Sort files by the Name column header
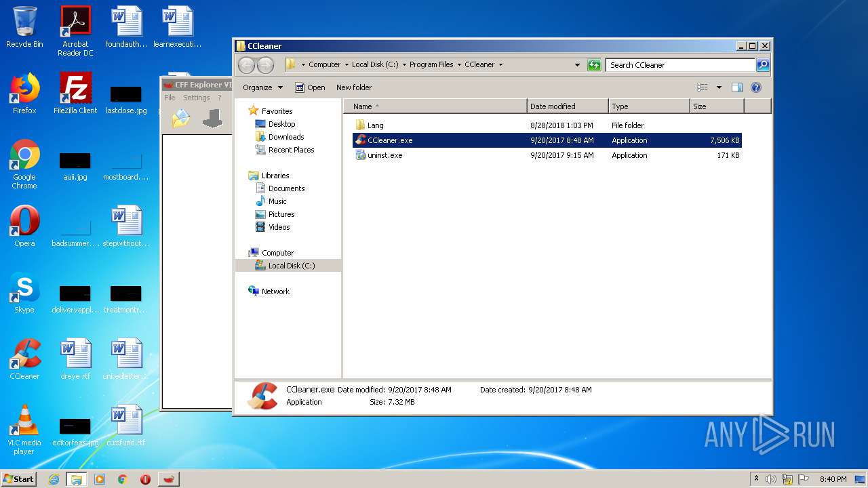The height and width of the screenshot is (488, 868). click(435, 106)
